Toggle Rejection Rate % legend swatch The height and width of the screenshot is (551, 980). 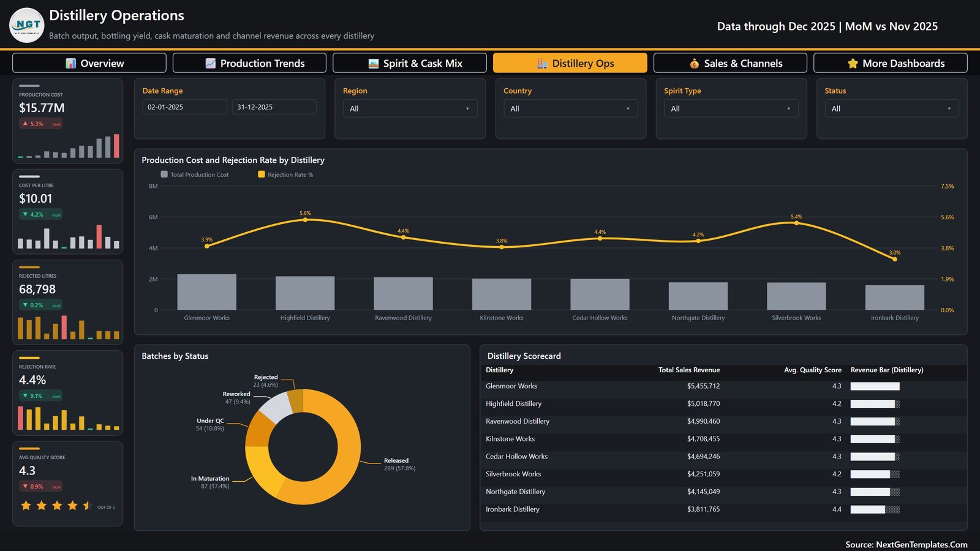coord(262,174)
